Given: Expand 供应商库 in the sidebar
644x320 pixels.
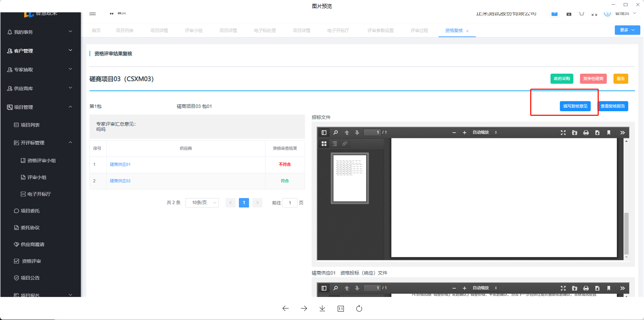Looking at the screenshot, I should point(40,88).
